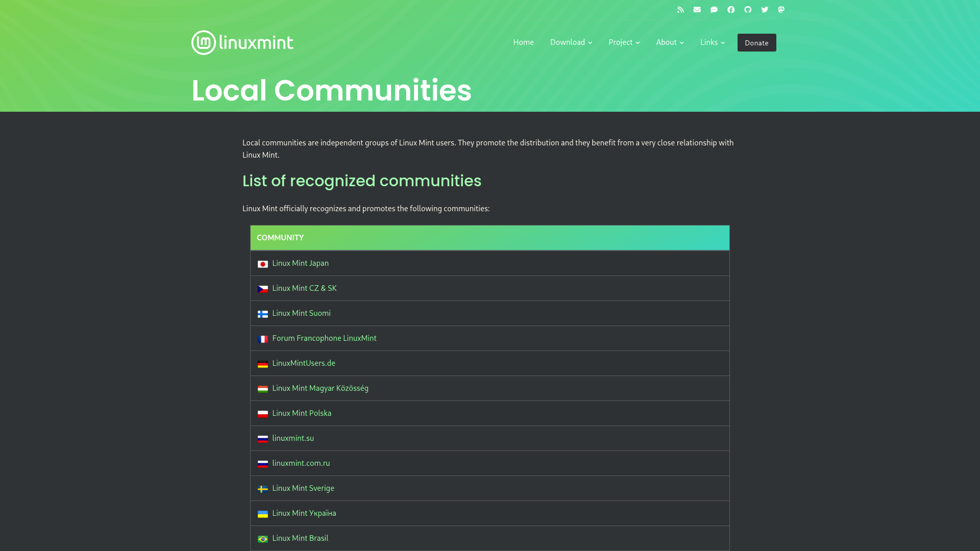Click the Brazil flag icon
The height and width of the screenshot is (551, 980).
263,539
